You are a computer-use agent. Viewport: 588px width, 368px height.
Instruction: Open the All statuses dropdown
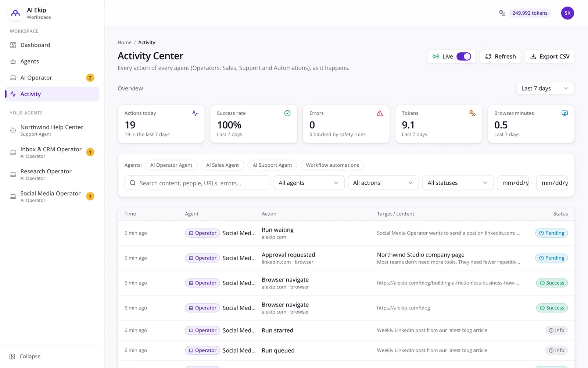coord(458,183)
